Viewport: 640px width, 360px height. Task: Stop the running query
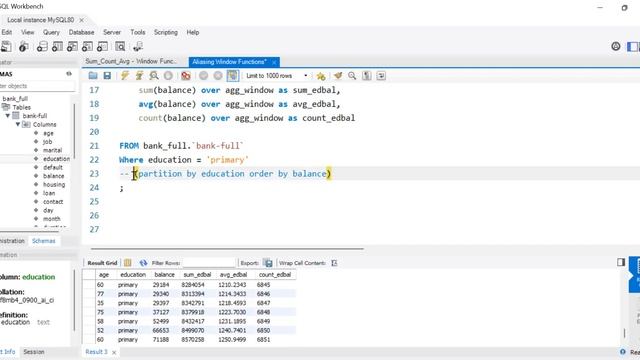coord(168,76)
